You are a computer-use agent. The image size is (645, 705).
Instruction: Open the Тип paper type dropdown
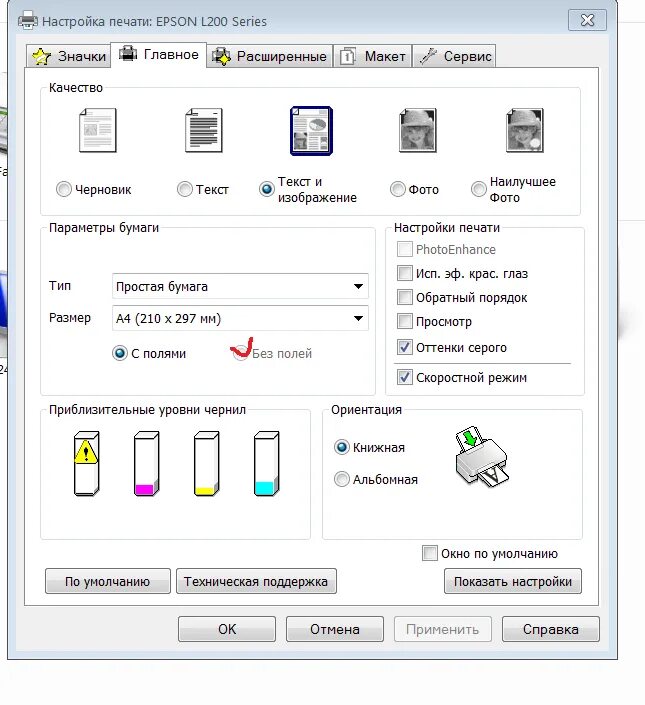coord(240,286)
